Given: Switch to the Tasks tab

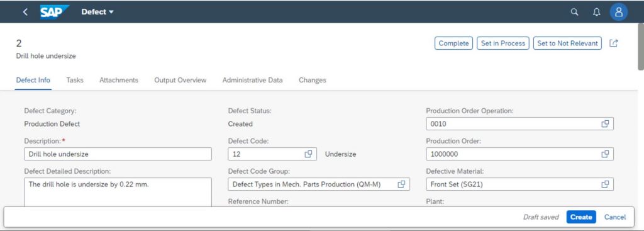Looking at the screenshot, I should click(75, 80).
